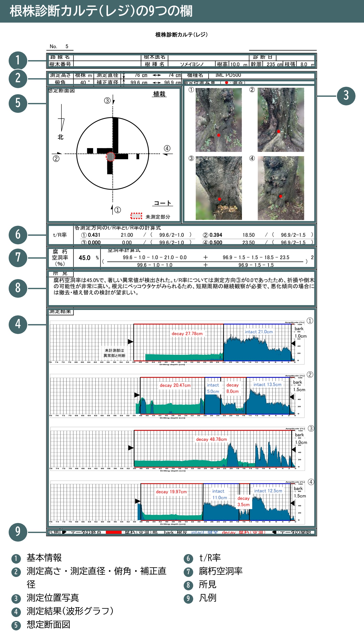Click the red measurement dot in photo ①
The width and height of the screenshot is (364, 643).
pos(218,135)
